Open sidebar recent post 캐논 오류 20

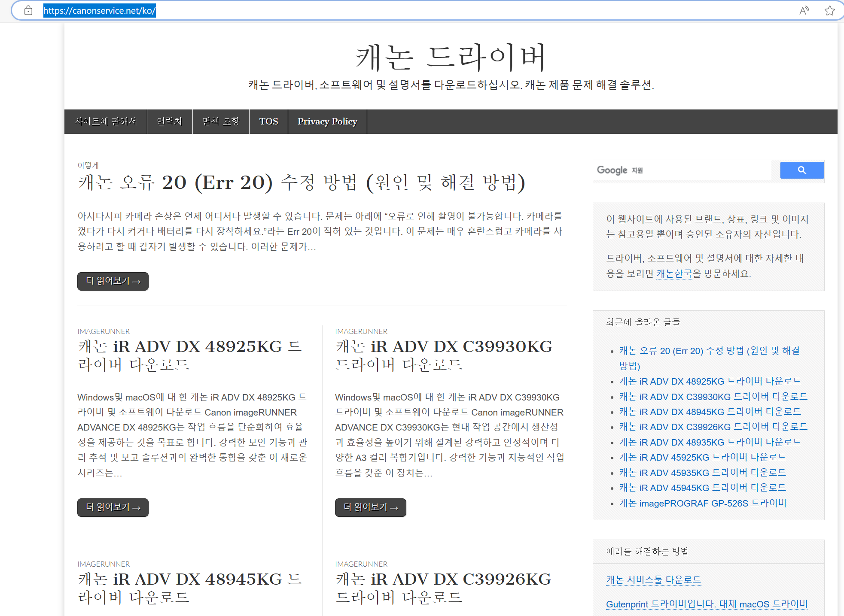tap(709, 358)
